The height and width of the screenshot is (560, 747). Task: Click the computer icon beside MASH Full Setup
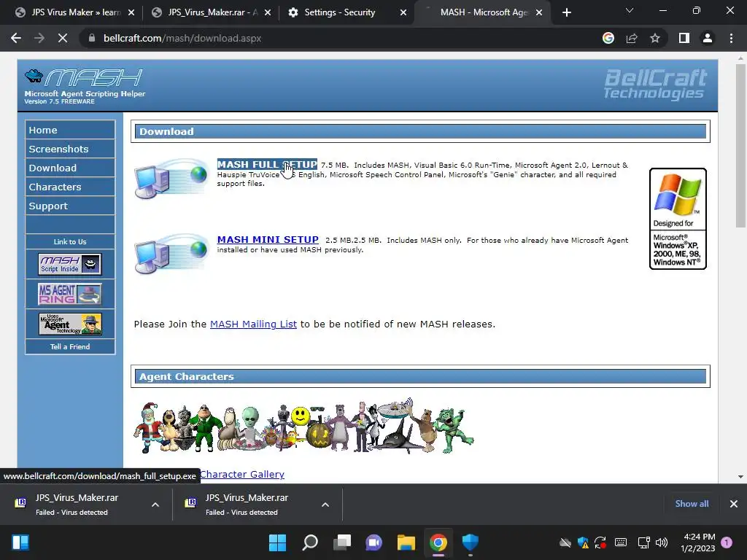click(171, 179)
